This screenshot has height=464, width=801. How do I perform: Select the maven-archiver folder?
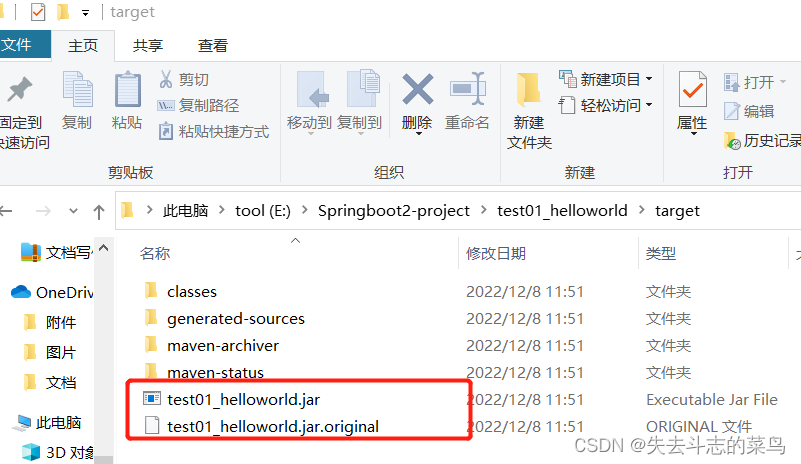coord(223,346)
